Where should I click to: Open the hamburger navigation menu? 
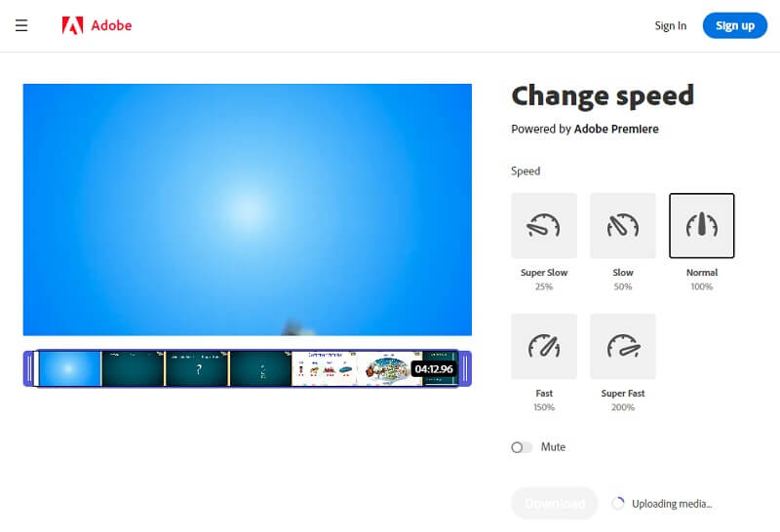coord(21,25)
